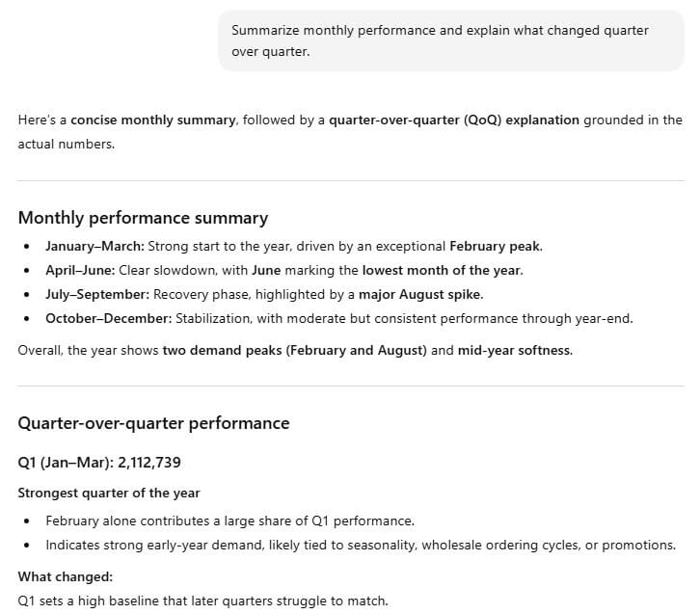Click the 'Monthly performance summary' heading

click(x=143, y=218)
